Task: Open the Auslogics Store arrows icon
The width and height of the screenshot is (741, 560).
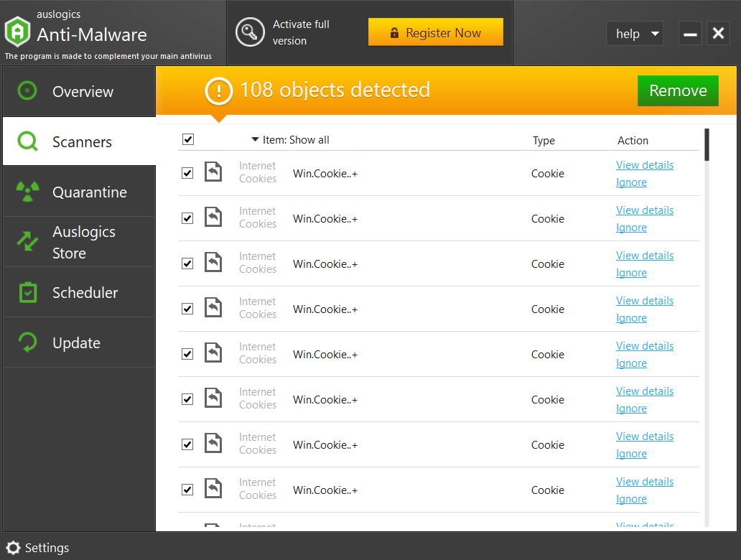Action: (27, 242)
